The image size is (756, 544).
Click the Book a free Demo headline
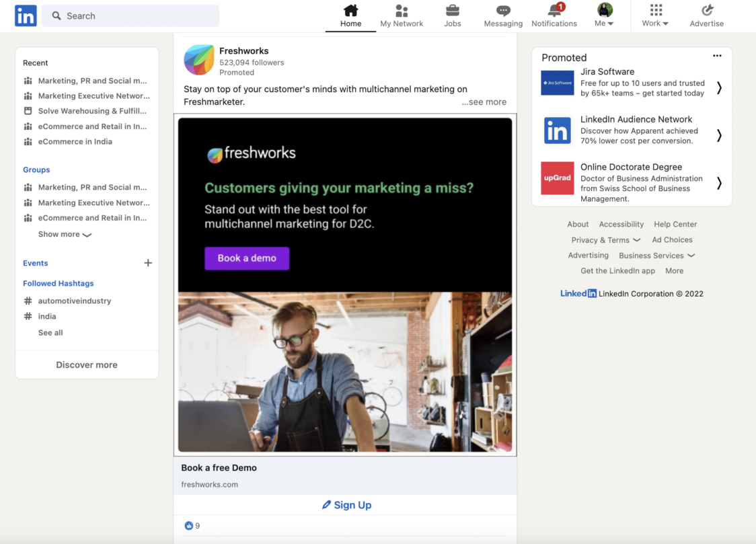(219, 468)
